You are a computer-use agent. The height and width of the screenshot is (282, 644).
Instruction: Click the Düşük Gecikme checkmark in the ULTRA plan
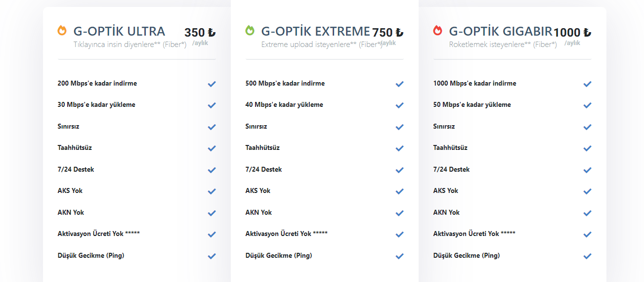tap(212, 256)
